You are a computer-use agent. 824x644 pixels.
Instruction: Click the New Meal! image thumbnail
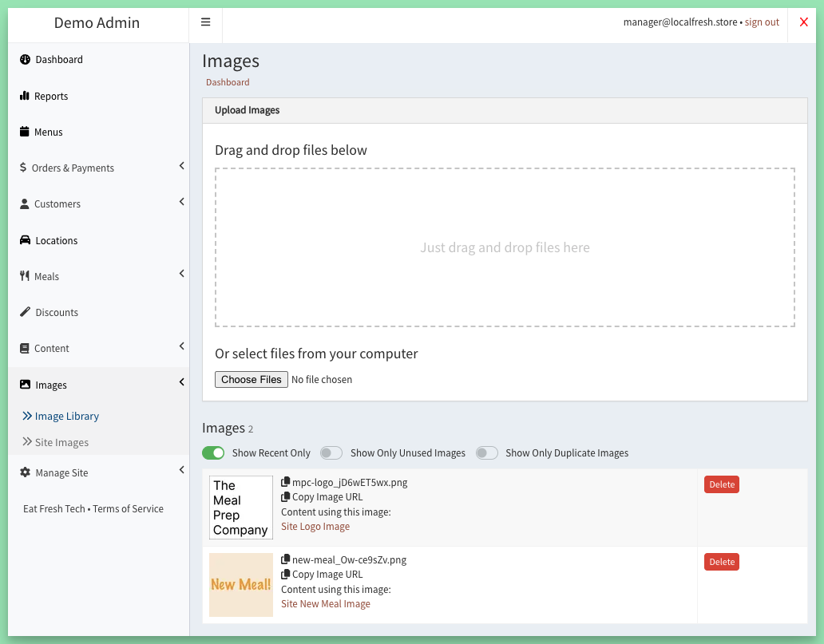(241, 585)
